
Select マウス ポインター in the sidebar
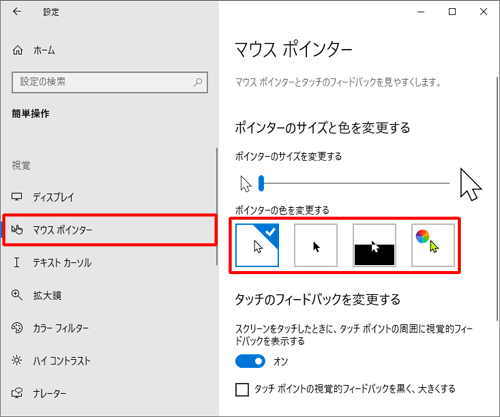click(109, 230)
